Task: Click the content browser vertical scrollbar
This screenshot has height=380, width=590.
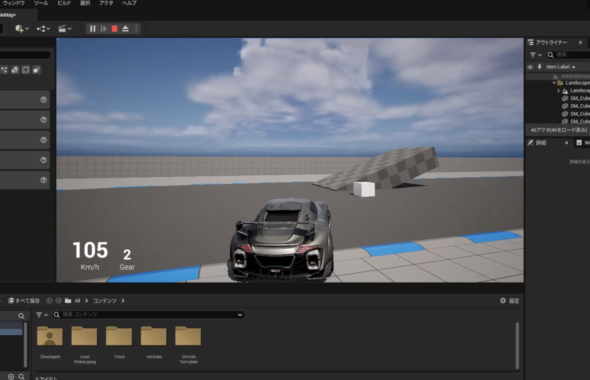Action: coord(517,345)
